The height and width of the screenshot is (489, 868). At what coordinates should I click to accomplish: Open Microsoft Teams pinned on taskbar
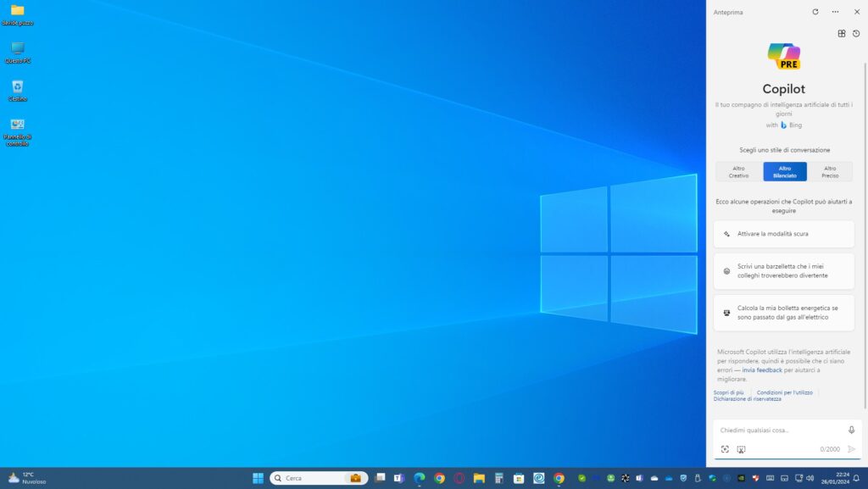[399, 478]
